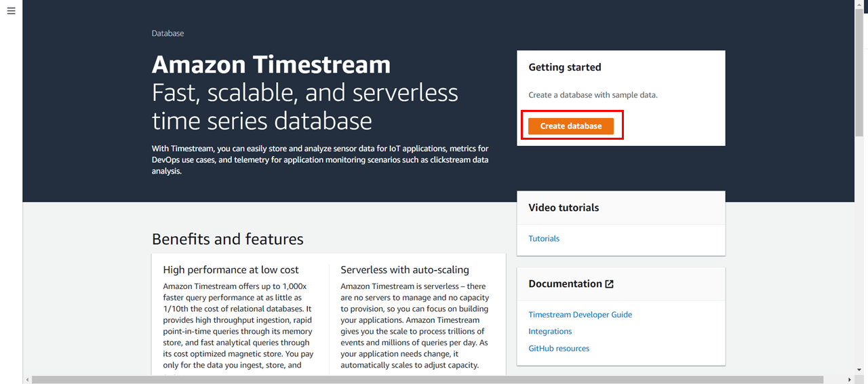Click the Getting started heading
This screenshot has width=868, height=384.
pos(565,67)
